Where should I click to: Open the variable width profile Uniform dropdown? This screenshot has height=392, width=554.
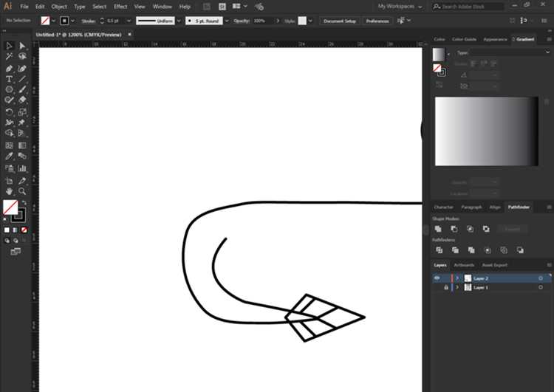coord(179,21)
